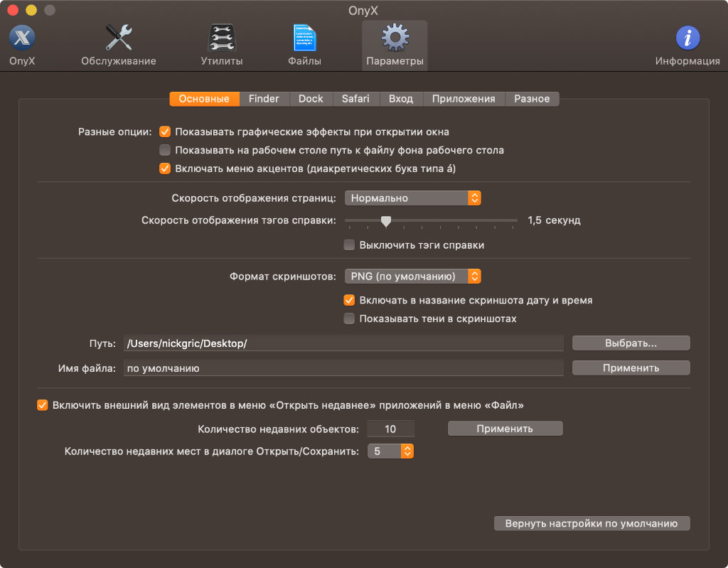728x568 pixels.
Task: Open the Скорость отображения страниц dropdown
Action: [413, 198]
